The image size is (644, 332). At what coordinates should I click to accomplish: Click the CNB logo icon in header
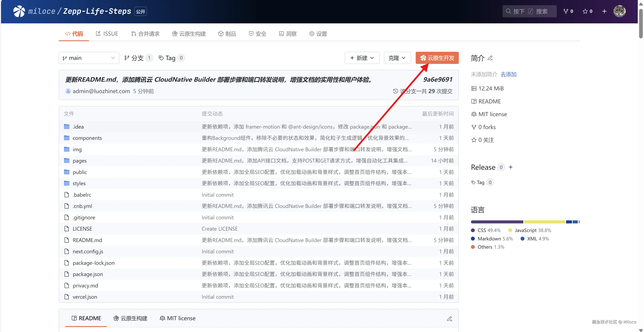[19, 11]
